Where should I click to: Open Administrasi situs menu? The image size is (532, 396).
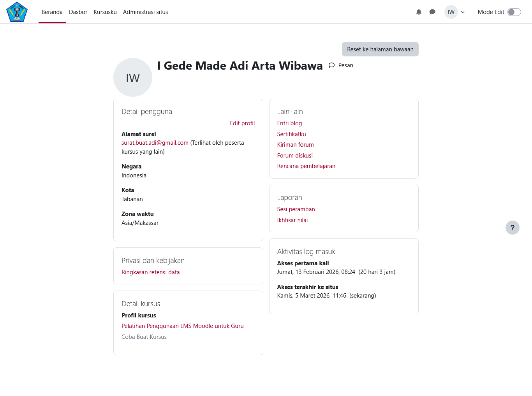[x=145, y=12]
